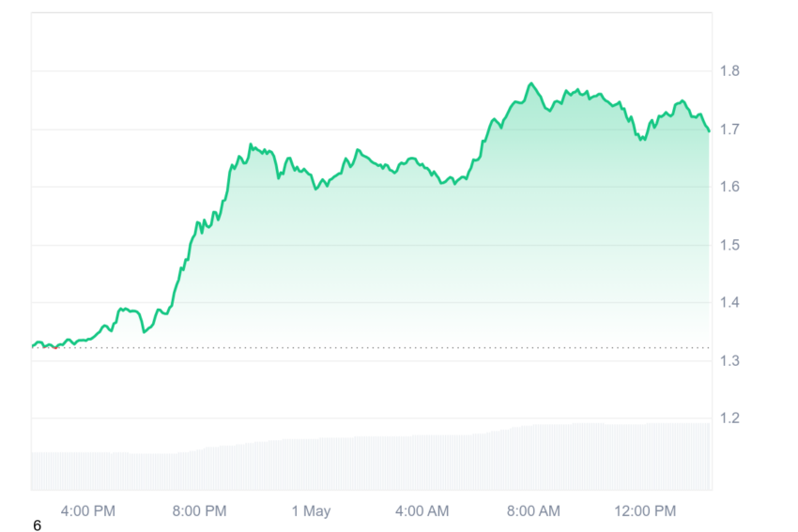
Task: Click the 1.7 price axis label
Action: pos(729,129)
